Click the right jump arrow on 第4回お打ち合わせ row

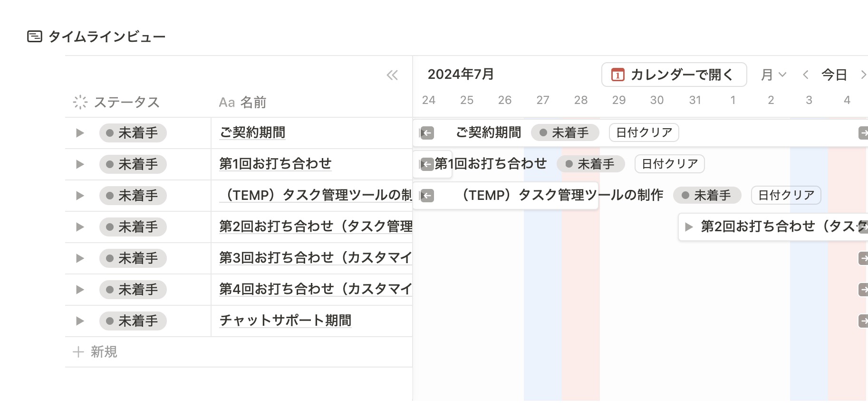click(863, 290)
